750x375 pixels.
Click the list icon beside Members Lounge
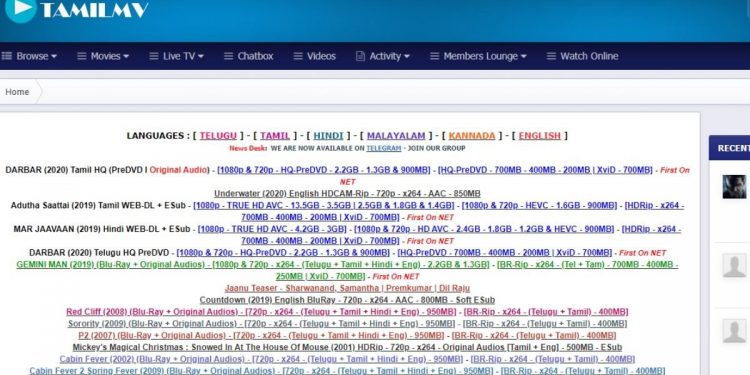click(x=434, y=56)
